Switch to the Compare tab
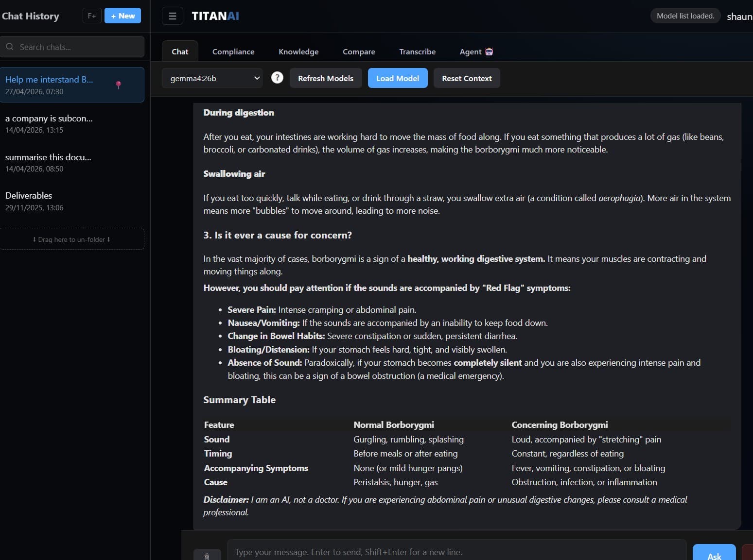This screenshot has width=753, height=560. pyautogui.click(x=359, y=51)
